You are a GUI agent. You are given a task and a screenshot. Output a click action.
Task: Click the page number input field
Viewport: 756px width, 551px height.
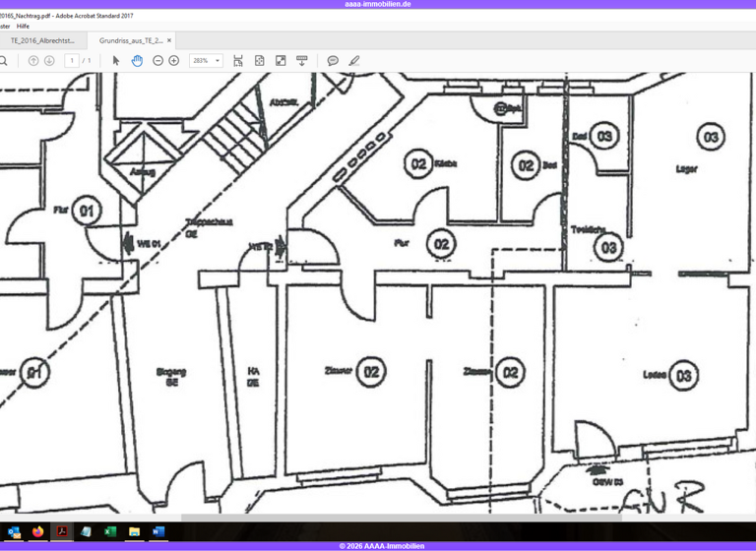71,61
